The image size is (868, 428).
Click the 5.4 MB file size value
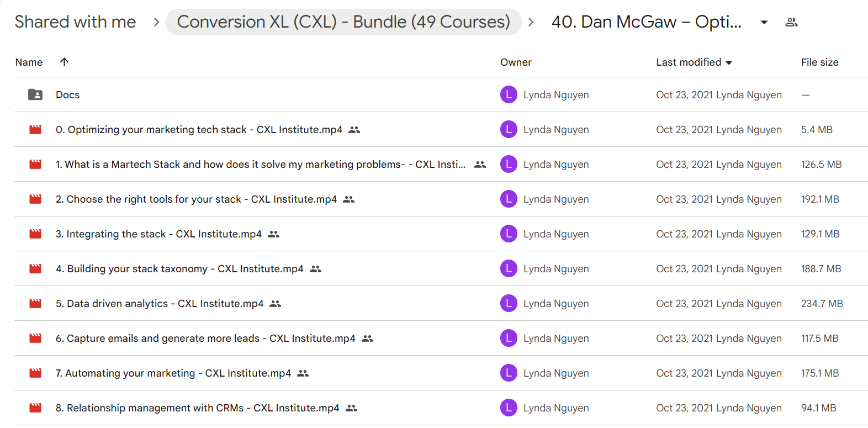[x=817, y=130]
